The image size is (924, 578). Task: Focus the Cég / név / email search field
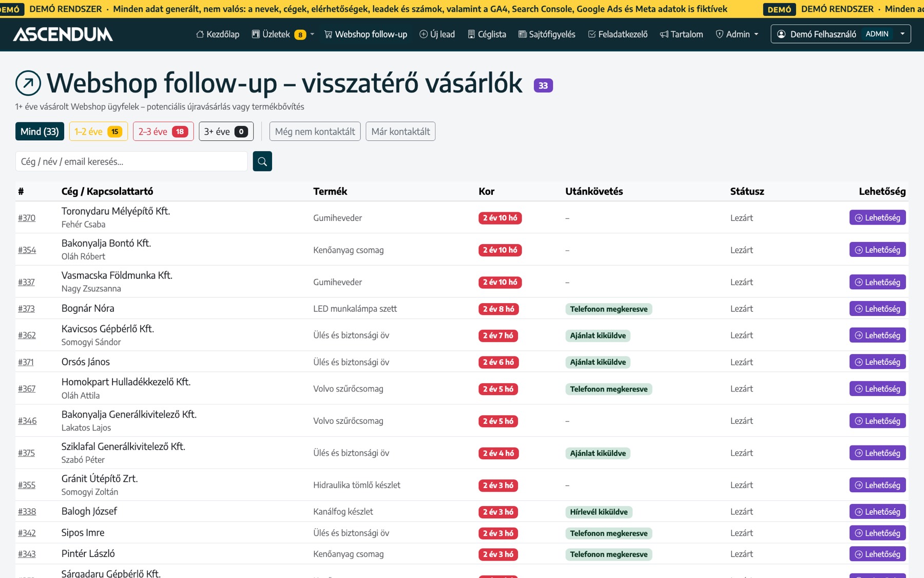131,161
